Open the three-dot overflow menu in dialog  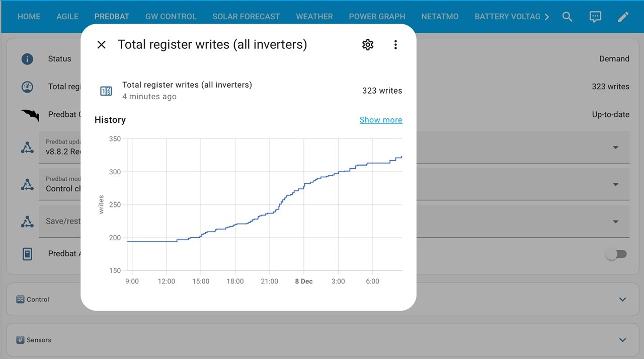point(395,45)
